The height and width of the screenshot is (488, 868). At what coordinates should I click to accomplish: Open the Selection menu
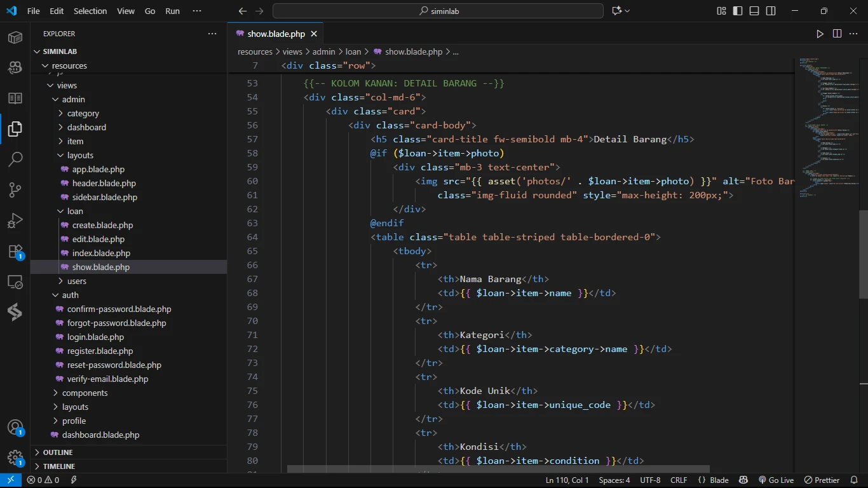pyautogui.click(x=90, y=11)
